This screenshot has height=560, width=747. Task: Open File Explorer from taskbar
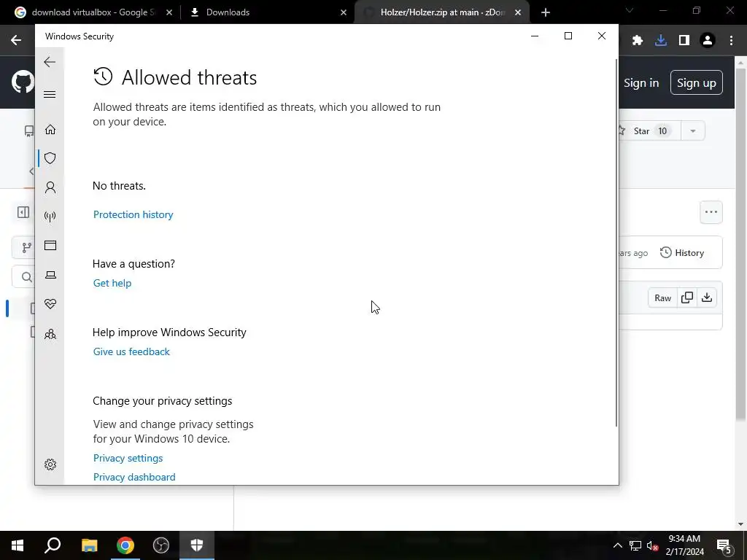click(89, 545)
